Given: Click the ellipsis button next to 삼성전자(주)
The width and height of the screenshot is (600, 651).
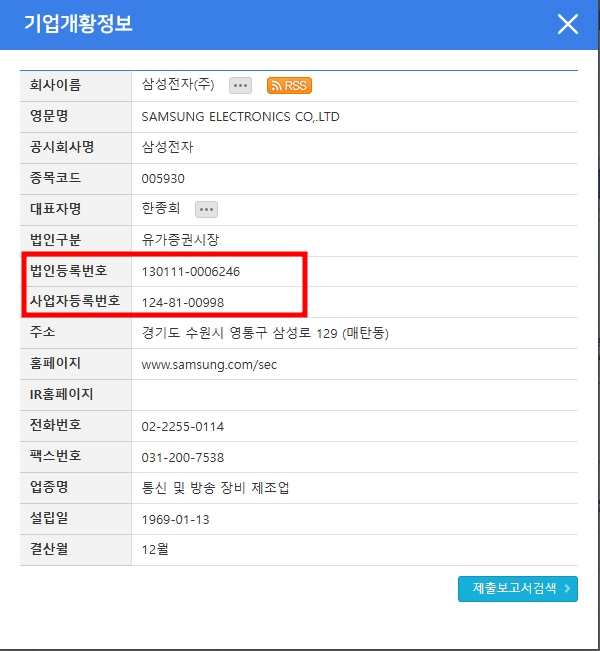Looking at the screenshot, I should pos(240,86).
